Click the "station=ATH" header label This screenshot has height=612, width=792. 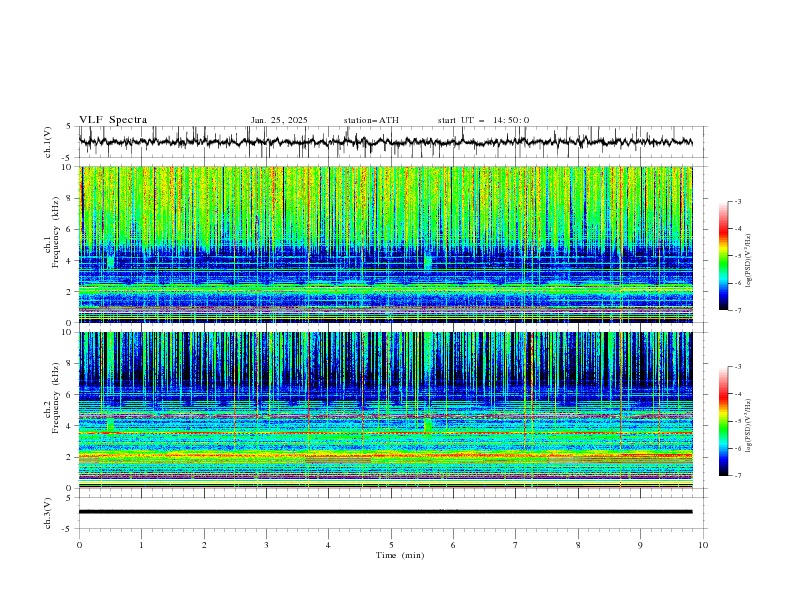pyautogui.click(x=371, y=120)
